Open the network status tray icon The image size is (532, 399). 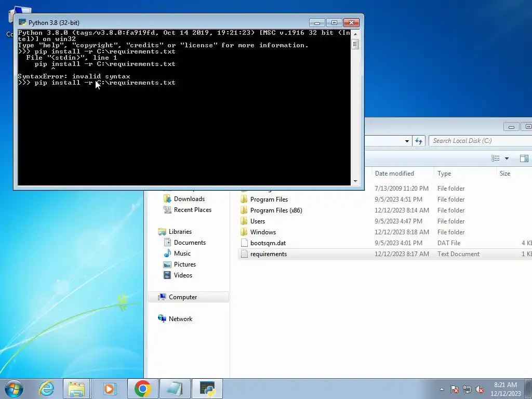[x=467, y=389]
